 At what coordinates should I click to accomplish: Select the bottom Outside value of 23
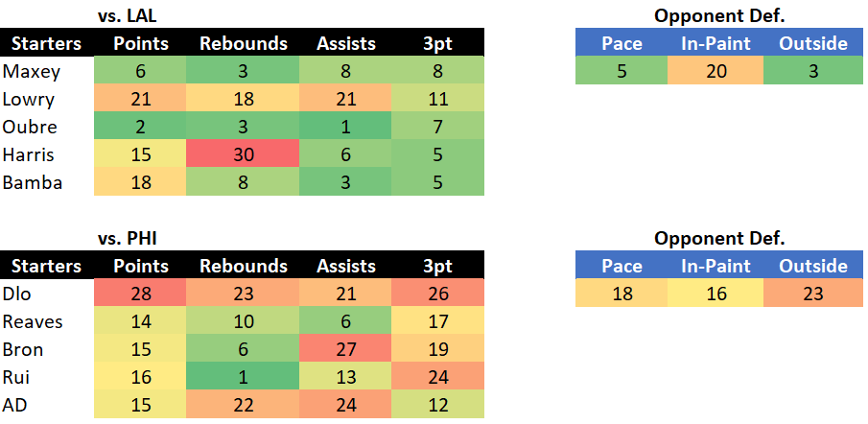813,294
